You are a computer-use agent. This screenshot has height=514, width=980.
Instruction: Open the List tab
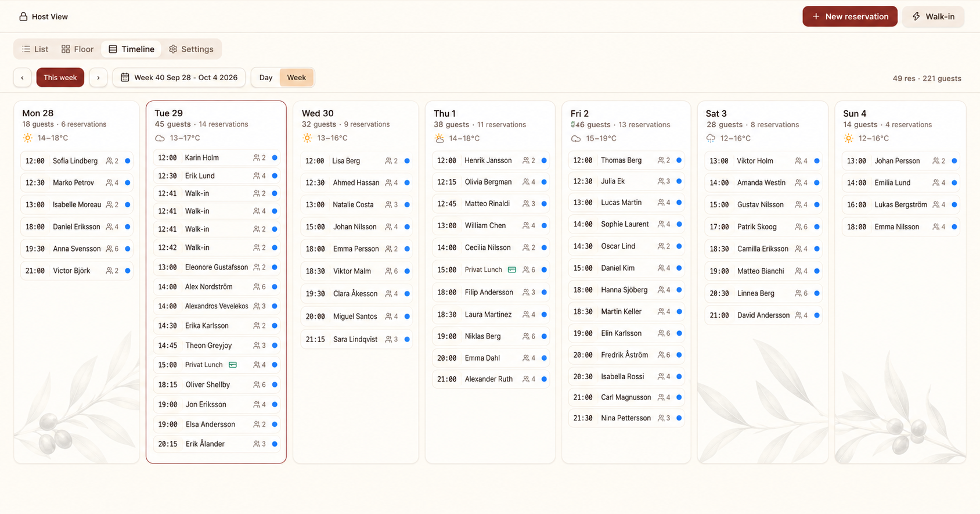point(35,49)
